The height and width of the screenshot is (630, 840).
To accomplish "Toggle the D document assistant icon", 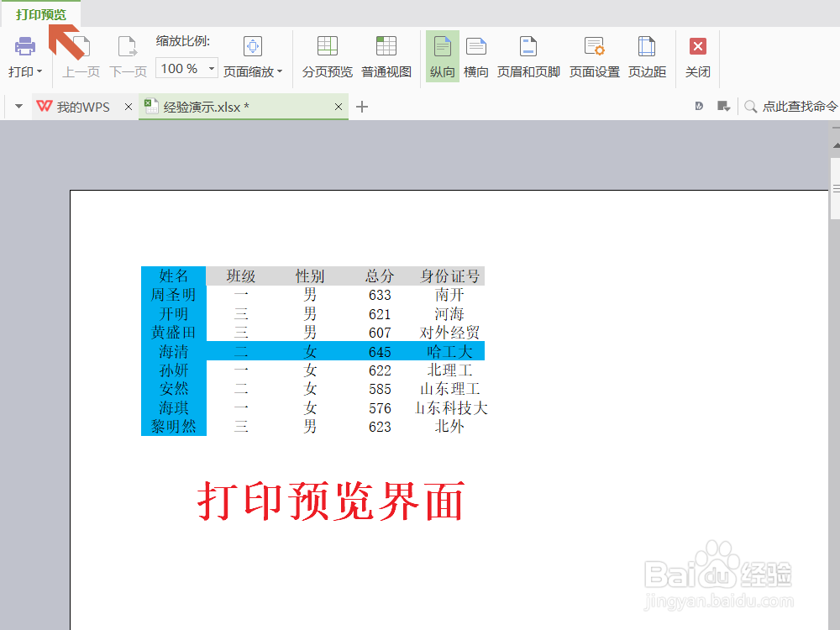I will [x=699, y=106].
